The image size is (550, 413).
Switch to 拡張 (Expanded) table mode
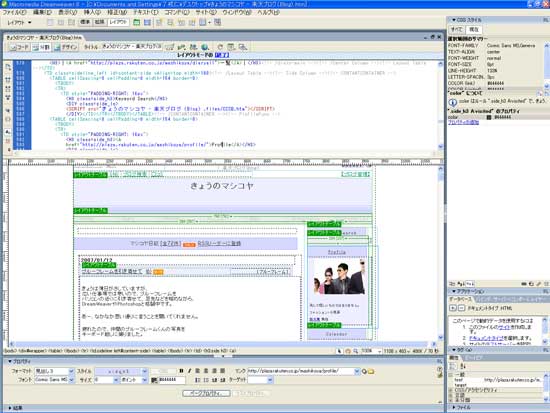tap(100, 22)
